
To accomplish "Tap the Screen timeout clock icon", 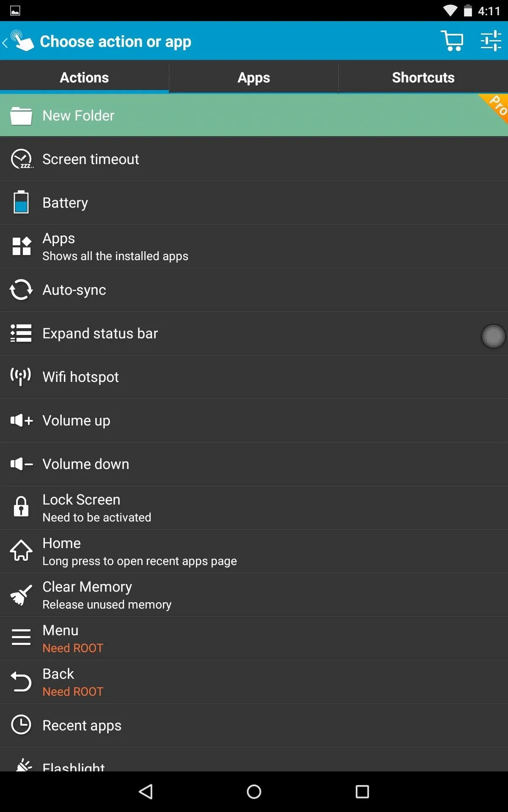I will pyautogui.click(x=21, y=159).
